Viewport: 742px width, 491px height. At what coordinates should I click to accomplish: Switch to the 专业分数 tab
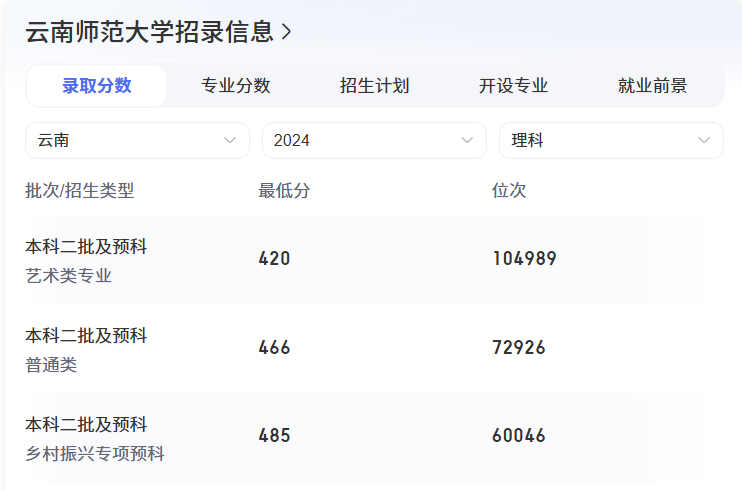coord(236,86)
